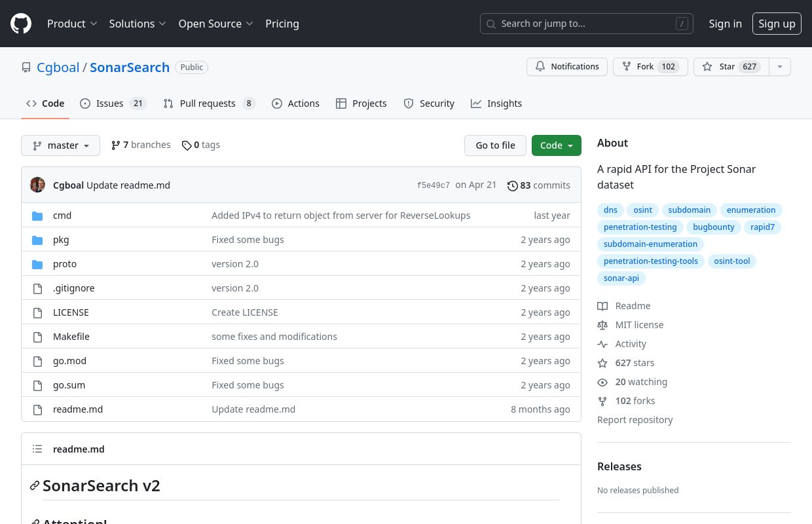This screenshot has height=524, width=812.
Task: Switch to the Projects tab
Action: (361, 103)
